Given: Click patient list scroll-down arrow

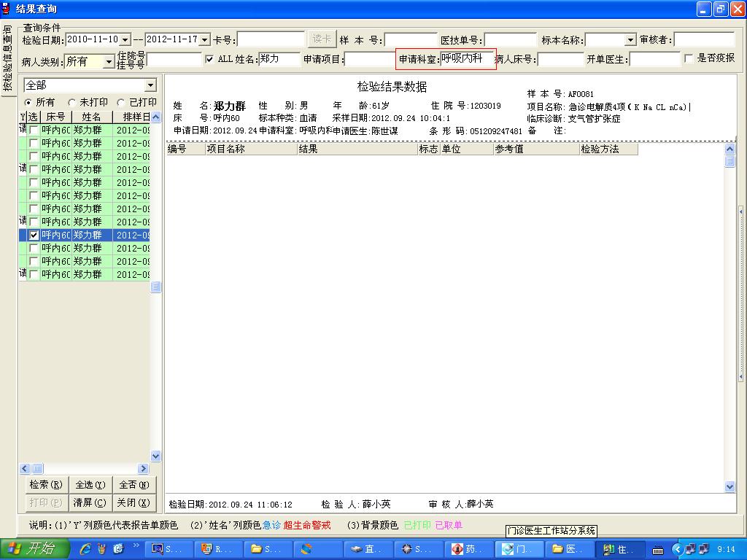Looking at the screenshot, I should point(156,456).
